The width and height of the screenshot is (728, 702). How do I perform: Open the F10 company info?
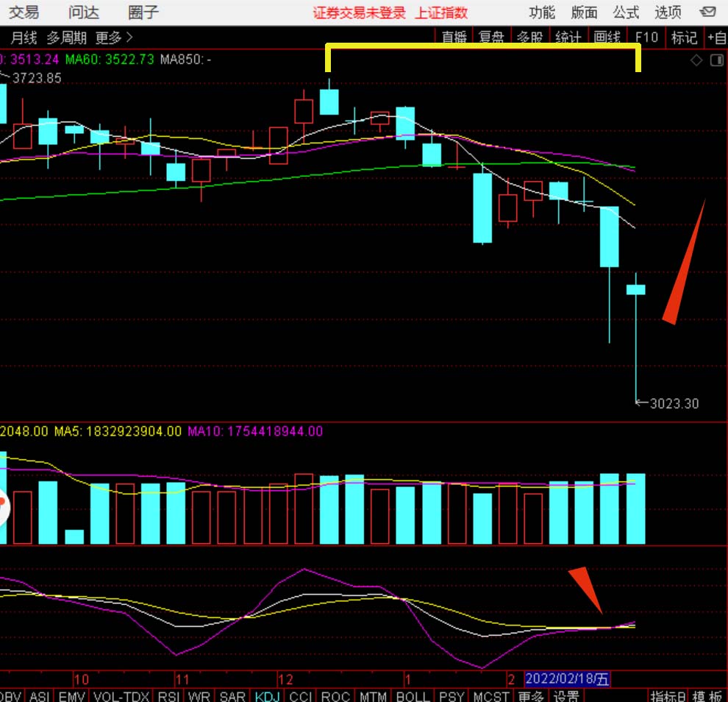(646, 38)
